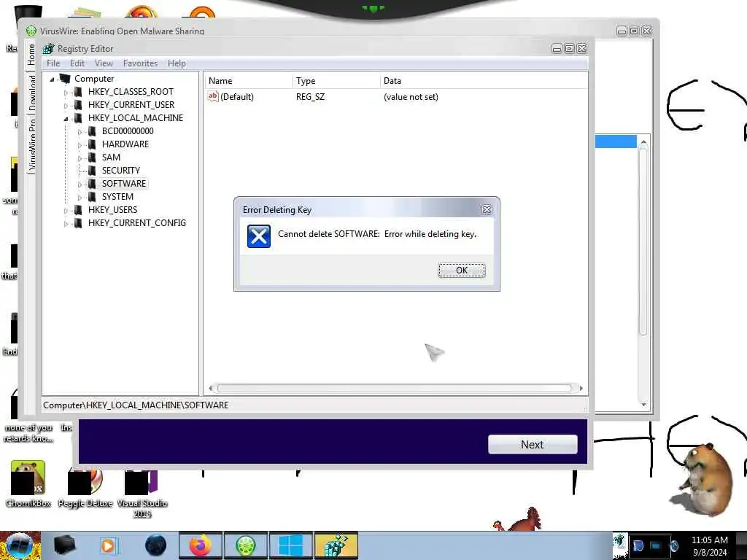Open the Favorites menu in Registry Editor
This screenshot has width=747, height=560.
pyautogui.click(x=140, y=63)
